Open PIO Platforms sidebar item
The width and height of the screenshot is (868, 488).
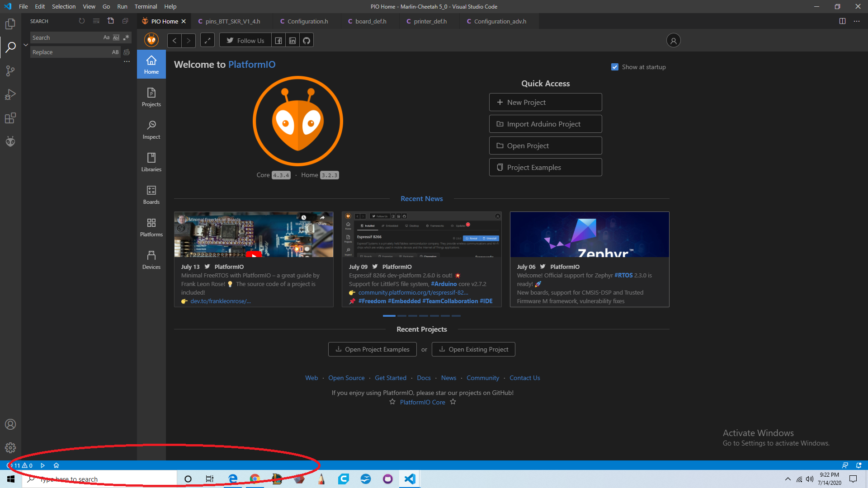point(151,227)
